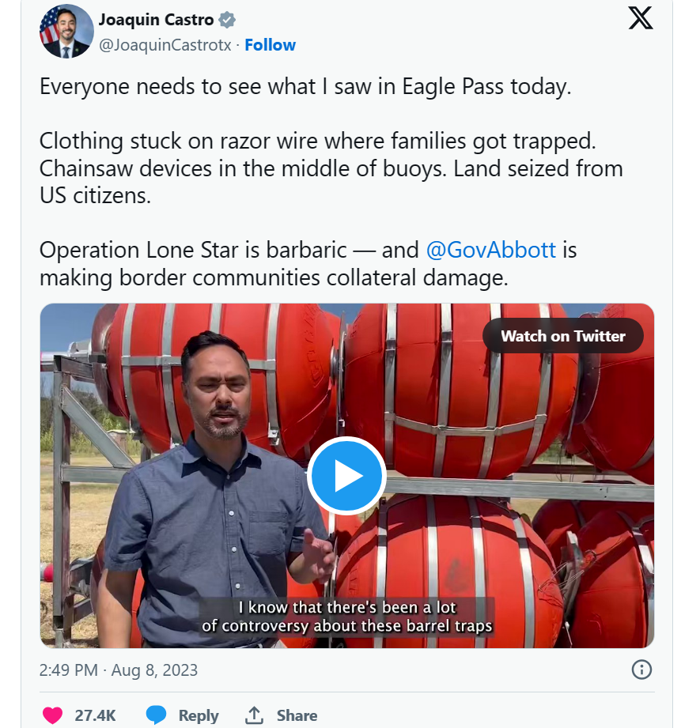This screenshot has height=728, width=700.
Task: Follow @JoaquinCastrotx
Action: point(270,45)
